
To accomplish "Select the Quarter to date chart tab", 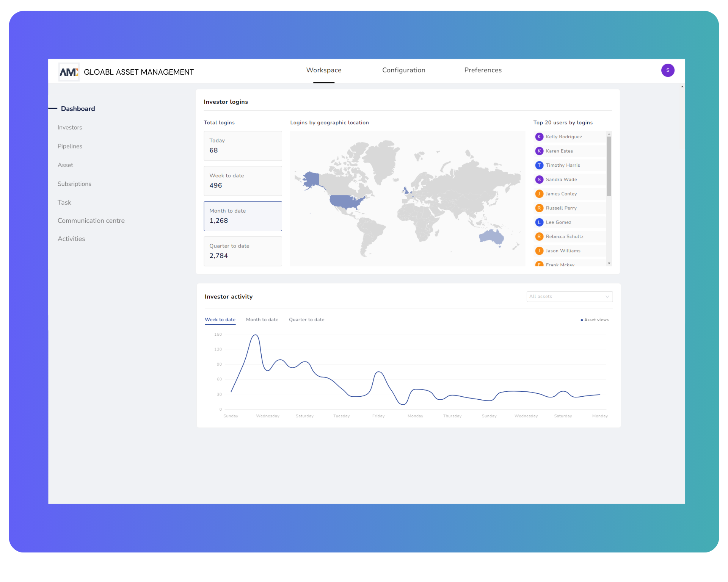I will tap(306, 320).
